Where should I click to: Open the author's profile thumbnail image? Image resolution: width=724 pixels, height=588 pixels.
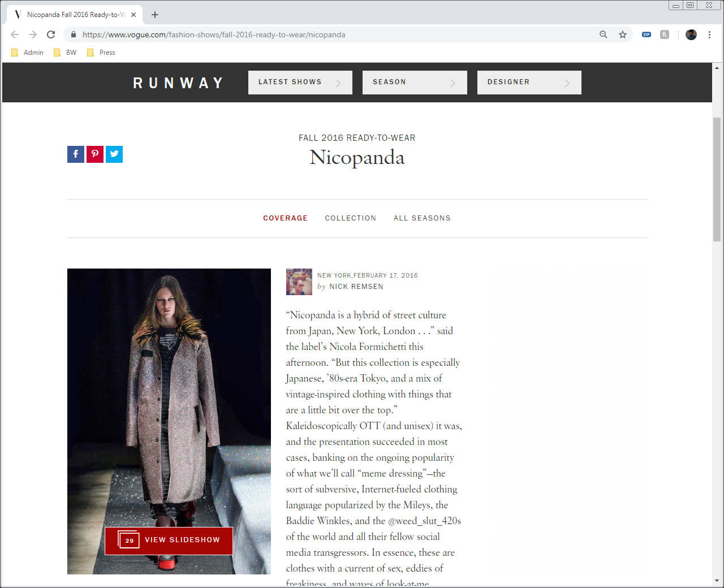[299, 282]
